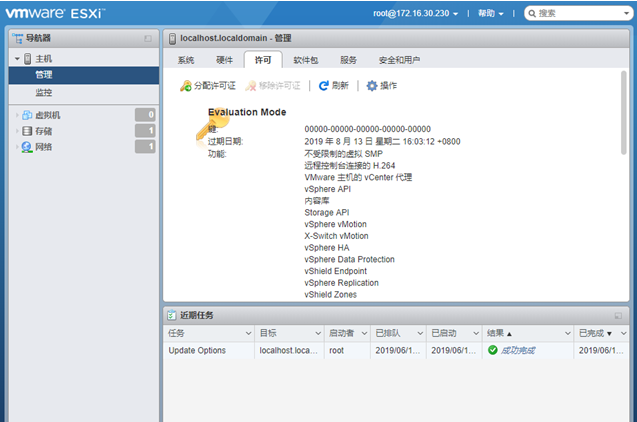The width and height of the screenshot is (637, 422).
Task: Open the 目标 column dropdown
Action: [318, 333]
